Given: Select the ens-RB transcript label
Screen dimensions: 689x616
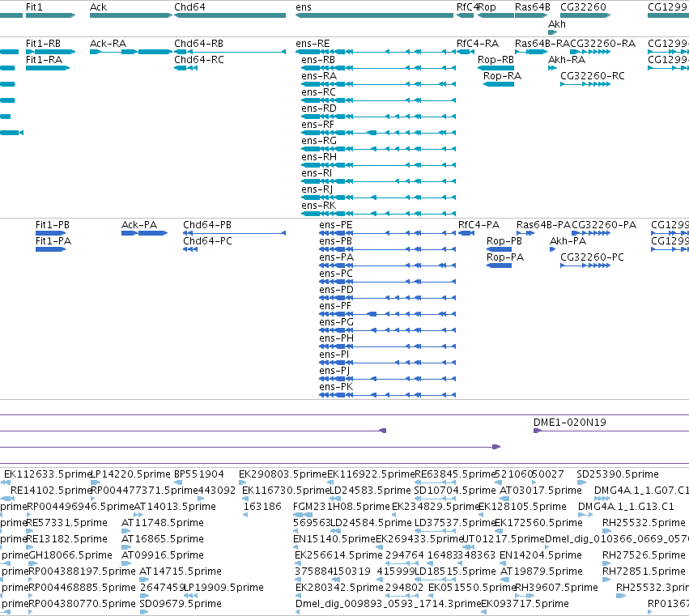Looking at the screenshot, I should 318,60.
